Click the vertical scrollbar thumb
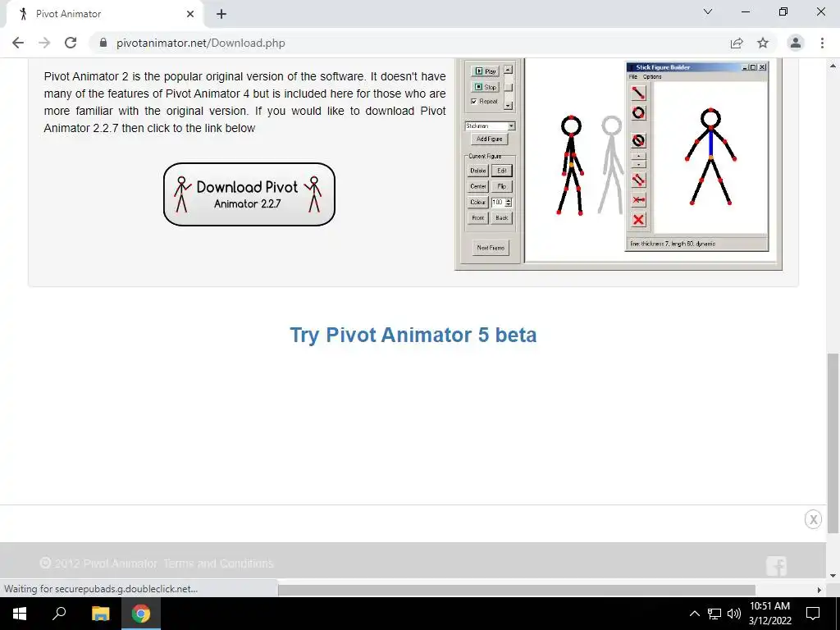Image resolution: width=840 pixels, height=630 pixels. (833, 443)
